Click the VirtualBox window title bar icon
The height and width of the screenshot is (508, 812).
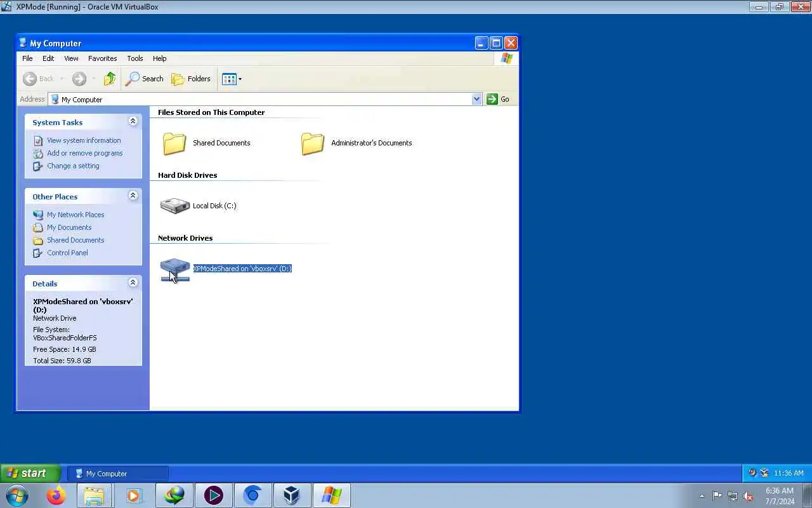[x=6, y=6]
